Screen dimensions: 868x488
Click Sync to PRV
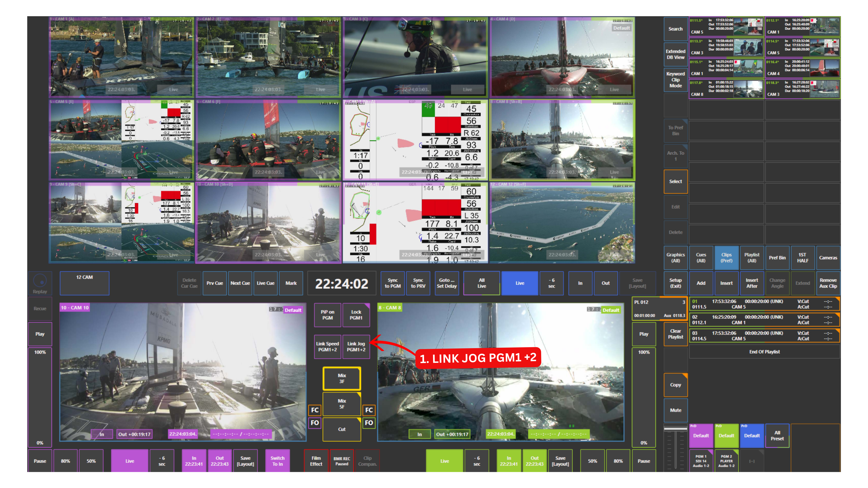tap(418, 283)
